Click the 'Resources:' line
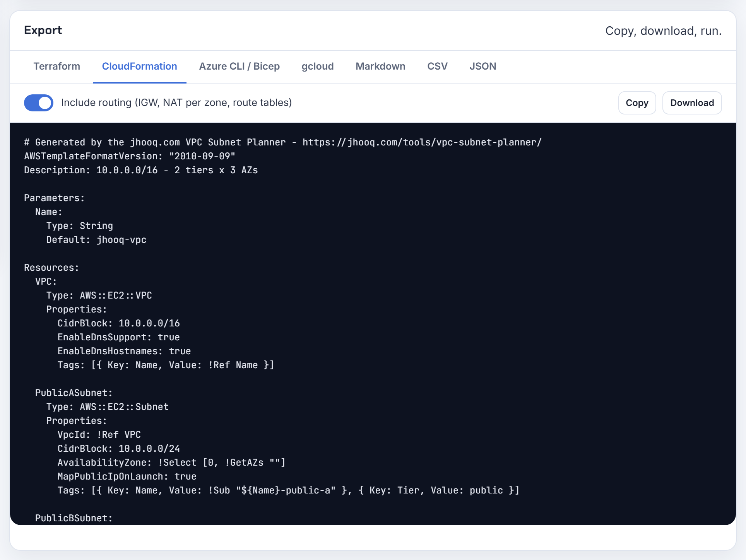The height and width of the screenshot is (560, 746). point(51,268)
